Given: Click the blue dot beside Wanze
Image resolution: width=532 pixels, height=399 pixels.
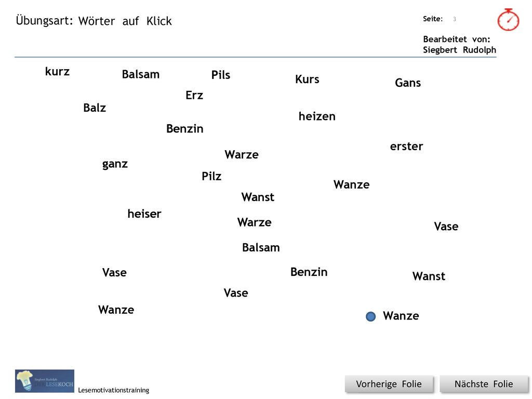Looking at the screenshot, I should pyautogui.click(x=370, y=316).
